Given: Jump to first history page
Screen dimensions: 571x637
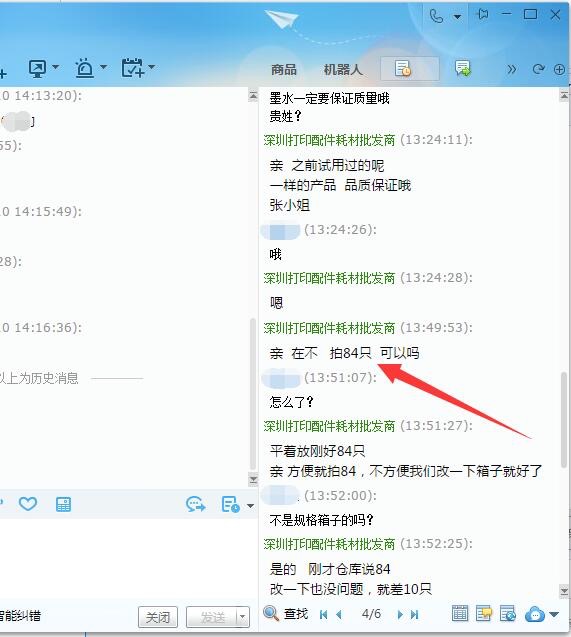Looking at the screenshot, I should click(x=324, y=615).
